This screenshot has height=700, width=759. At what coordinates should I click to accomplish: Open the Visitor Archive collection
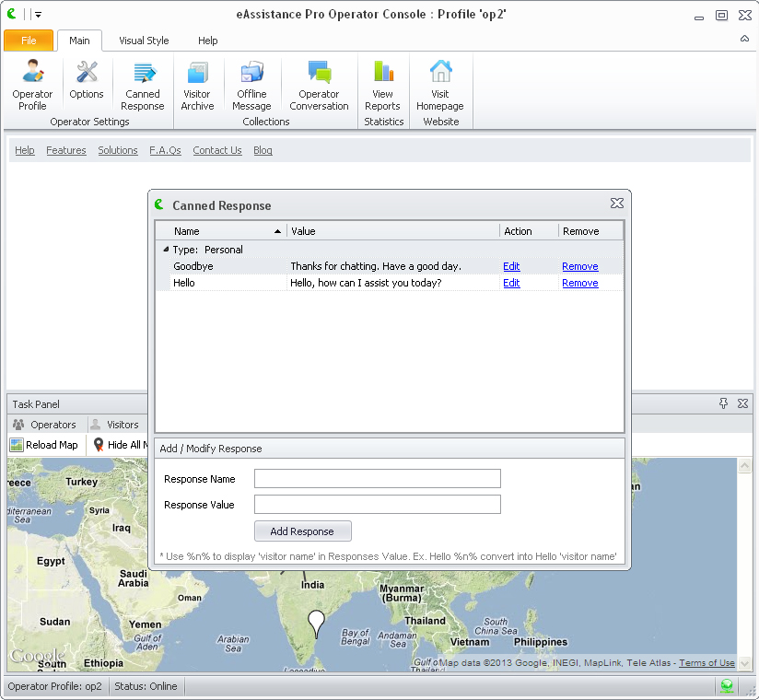[x=197, y=85]
